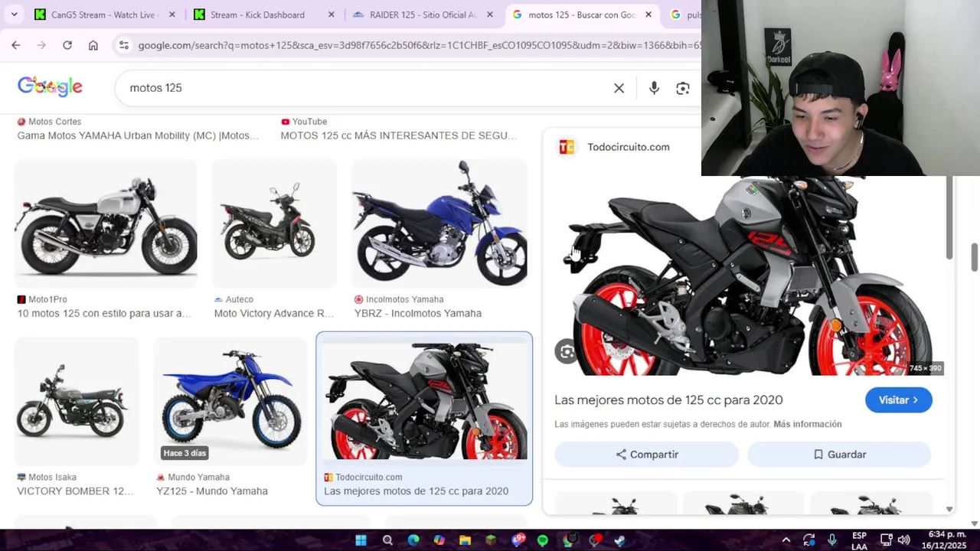The width and height of the screenshot is (980, 551).
Task: Open the Moto1Pro cafe racer image
Action: pos(106,223)
